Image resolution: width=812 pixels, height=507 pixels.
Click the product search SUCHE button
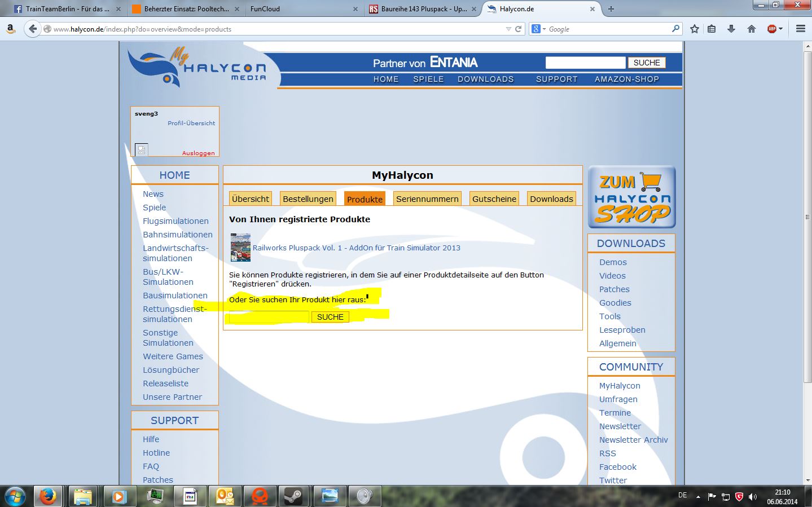pos(330,317)
